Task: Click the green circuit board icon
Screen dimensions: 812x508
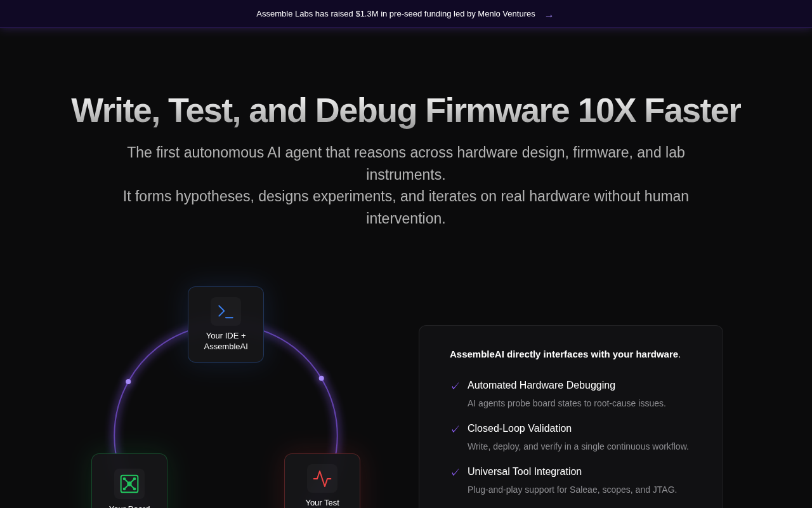Action: click(x=129, y=484)
